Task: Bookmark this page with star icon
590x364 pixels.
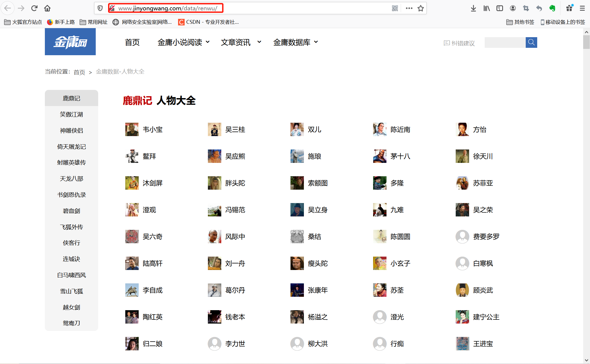Action: (x=421, y=8)
